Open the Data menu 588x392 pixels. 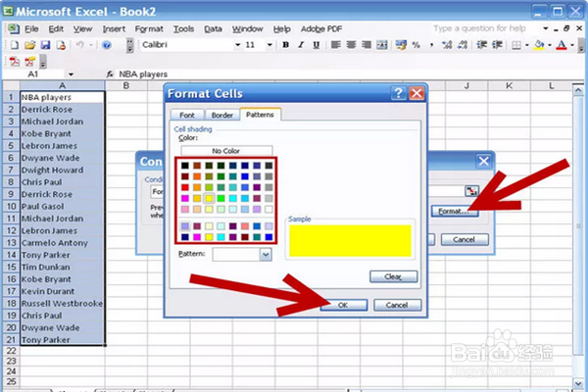213,28
